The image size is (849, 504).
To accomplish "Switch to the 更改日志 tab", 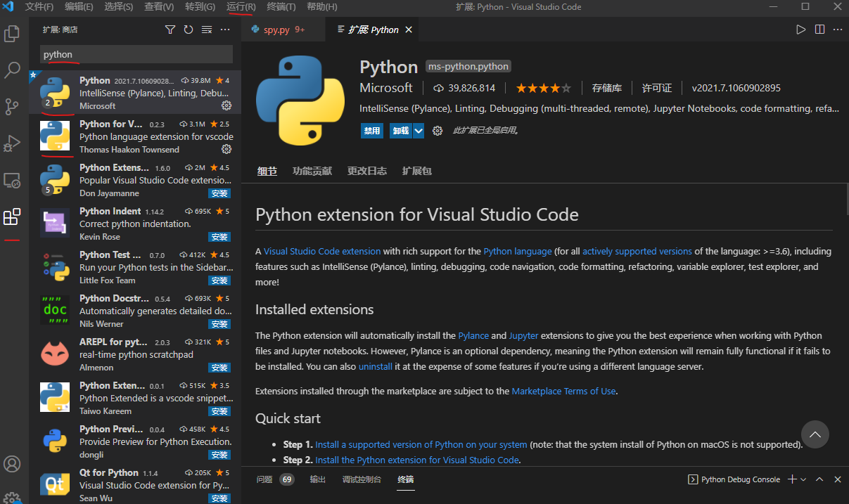I will click(x=366, y=171).
